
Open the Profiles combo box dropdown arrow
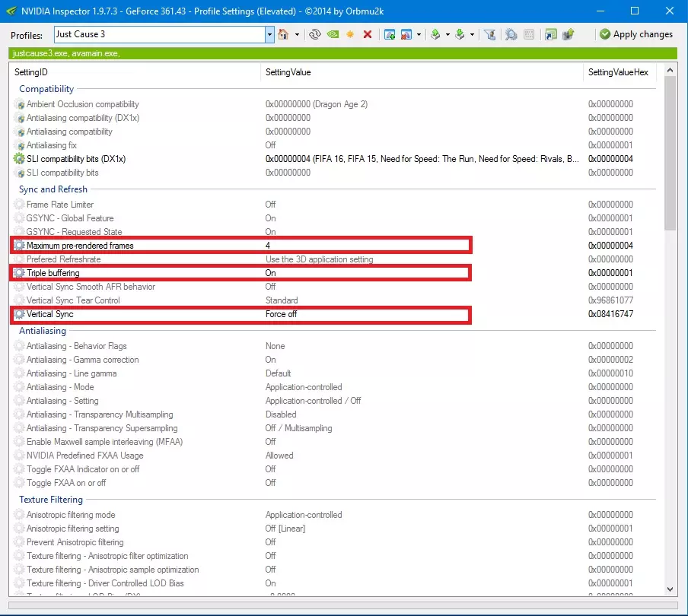click(269, 34)
